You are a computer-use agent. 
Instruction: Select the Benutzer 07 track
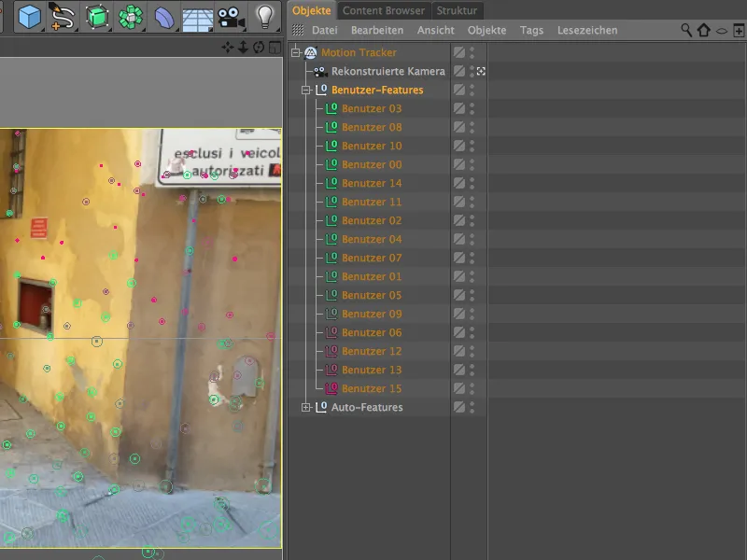pyautogui.click(x=372, y=259)
